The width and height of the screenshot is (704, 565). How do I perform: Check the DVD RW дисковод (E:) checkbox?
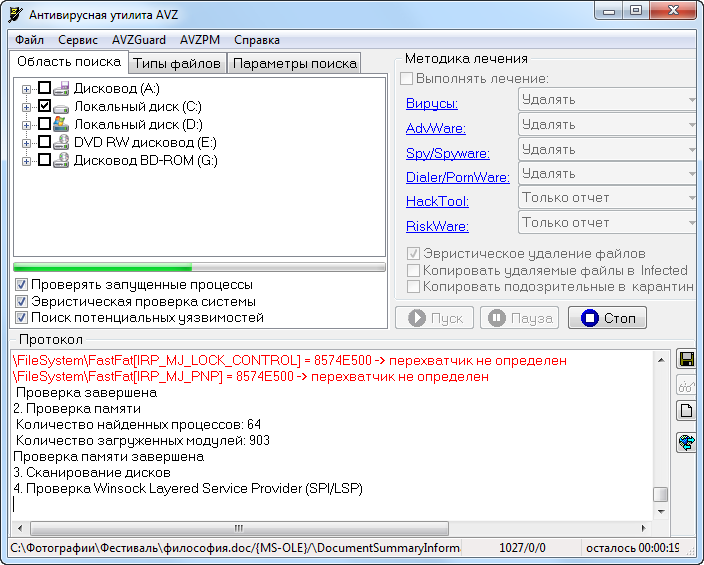[44, 141]
